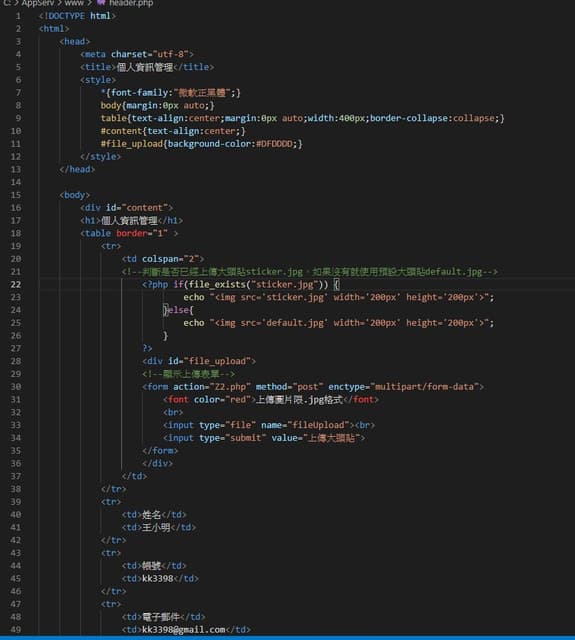Click the div id="file_upload" tag
The image size is (575, 640).
coord(199,361)
